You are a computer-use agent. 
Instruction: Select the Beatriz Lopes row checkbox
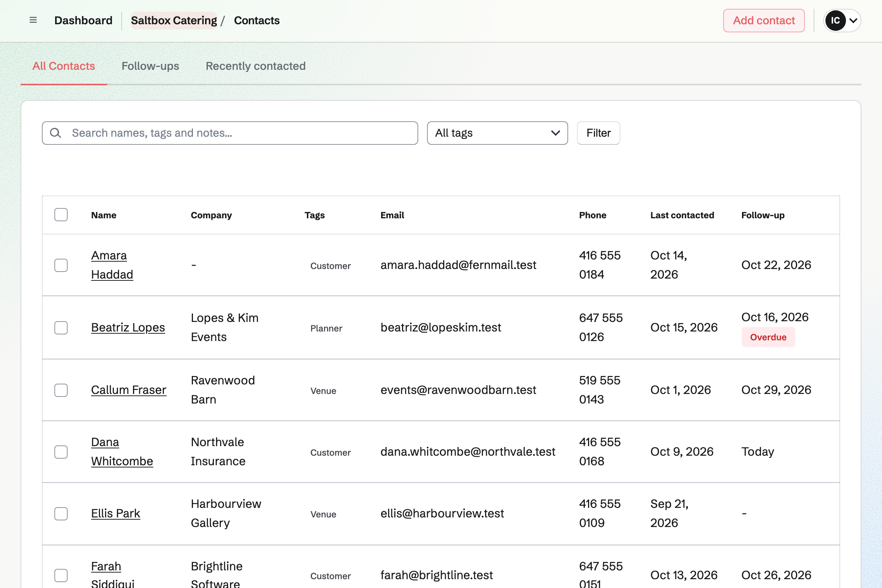coord(61,327)
